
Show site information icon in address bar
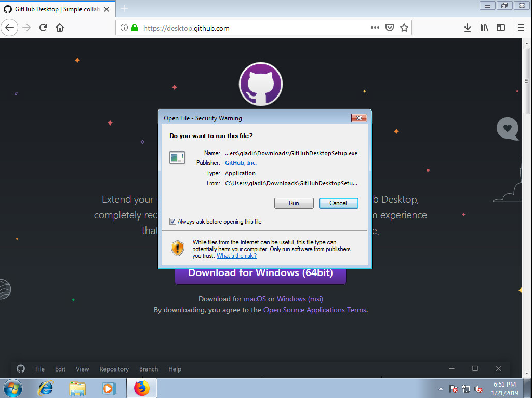(124, 28)
